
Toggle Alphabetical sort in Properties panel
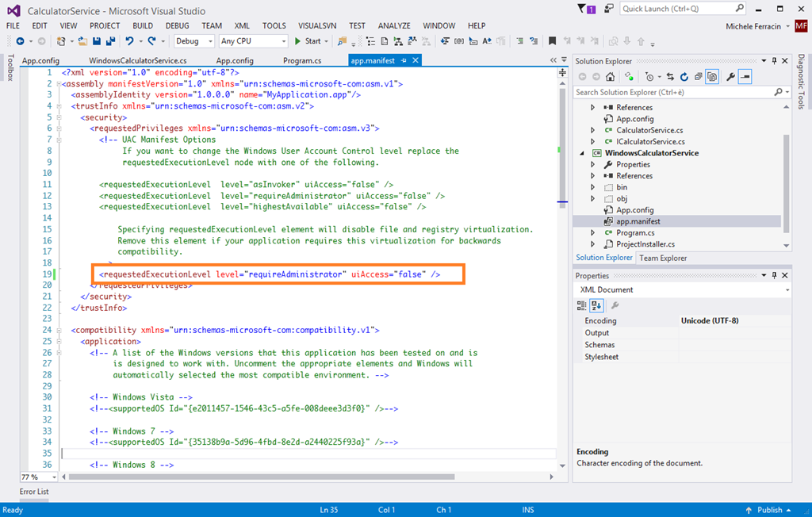pyautogui.click(x=596, y=305)
